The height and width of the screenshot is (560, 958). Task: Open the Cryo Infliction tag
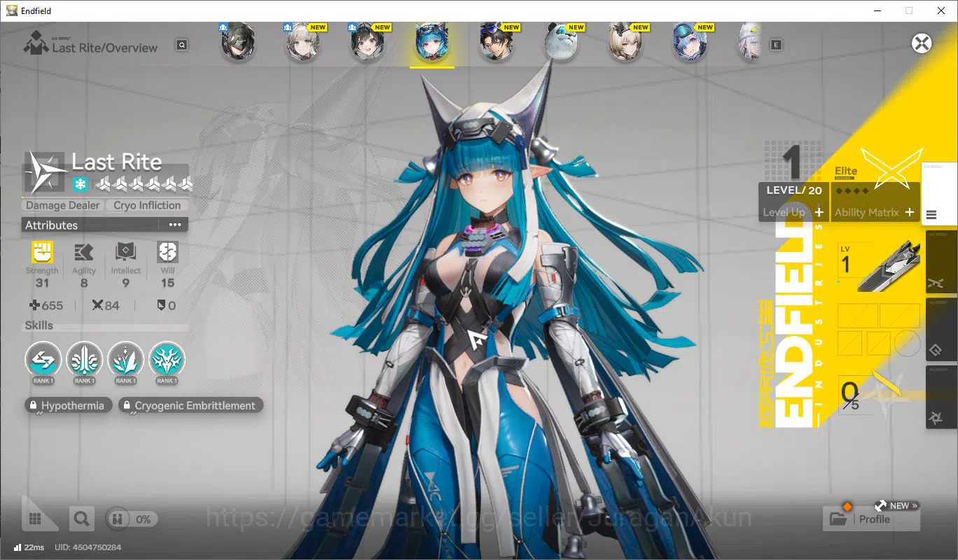(147, 206)
